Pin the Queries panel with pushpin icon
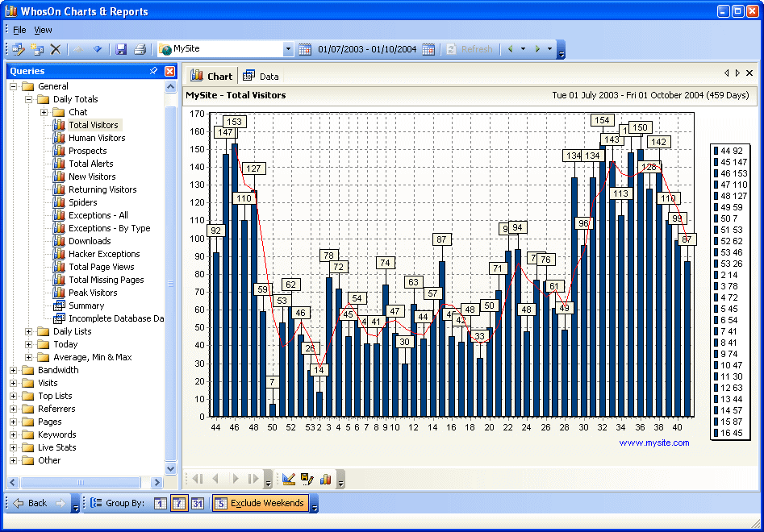This screenshot has width=764, height=532. [154, 71]
